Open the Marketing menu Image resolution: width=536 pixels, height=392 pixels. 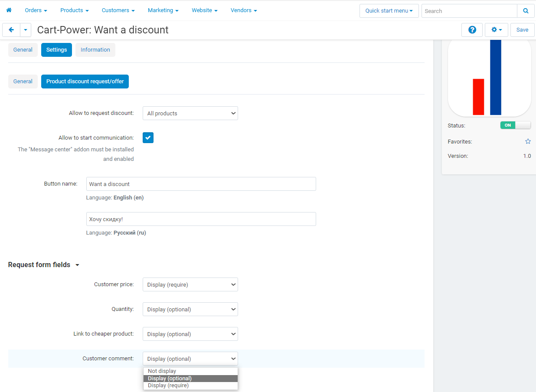pos(163,10)
